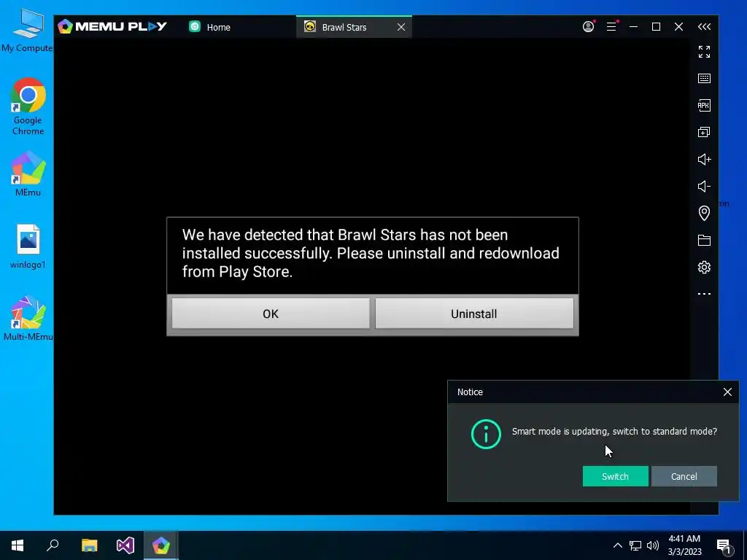The height and width of the screenshot is (560, 747).
Task: Close the Brawl Stars tab
Action: click(x=401, y=27)
